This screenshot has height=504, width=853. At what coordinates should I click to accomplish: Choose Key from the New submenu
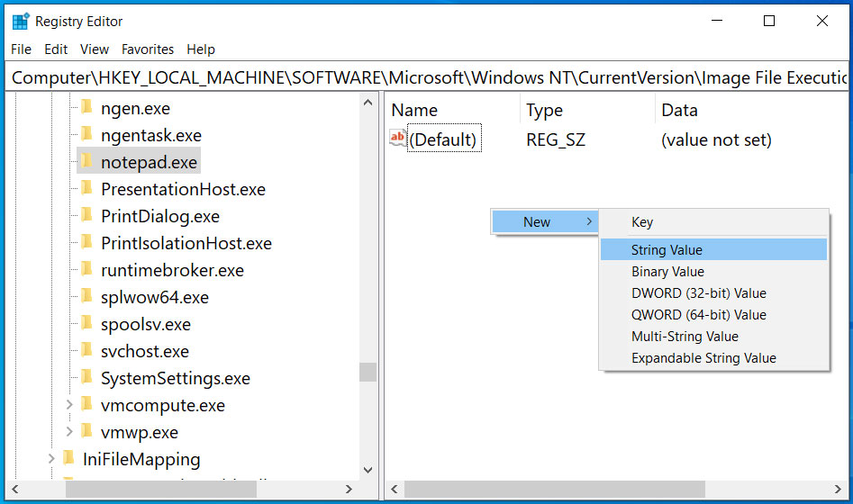click(x=713, y=222)
